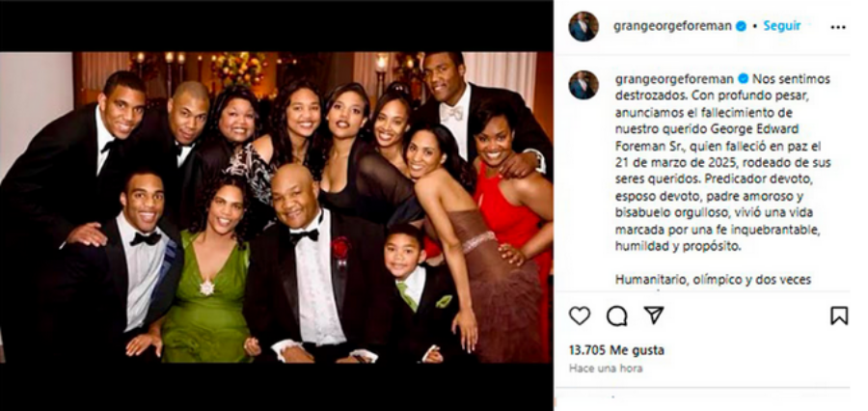Like the post with the heart icon
Screen dimensions: 868x411
580,315
